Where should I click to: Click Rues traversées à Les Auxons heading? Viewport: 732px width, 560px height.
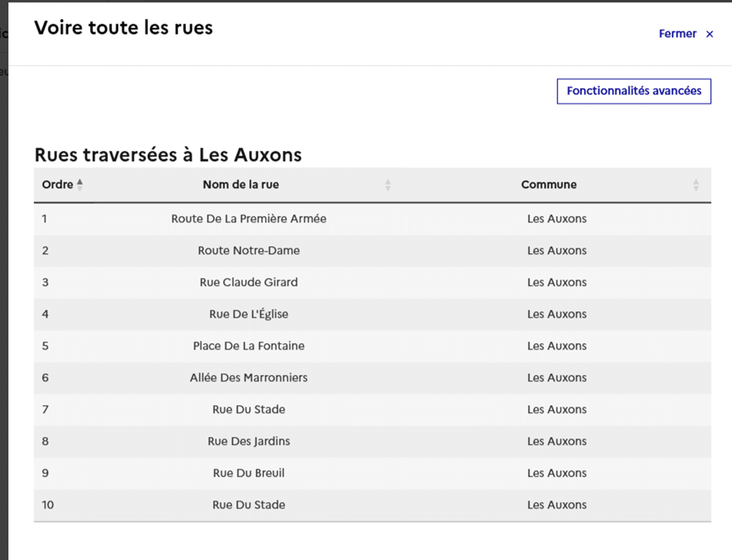click(x=168, y=155)
